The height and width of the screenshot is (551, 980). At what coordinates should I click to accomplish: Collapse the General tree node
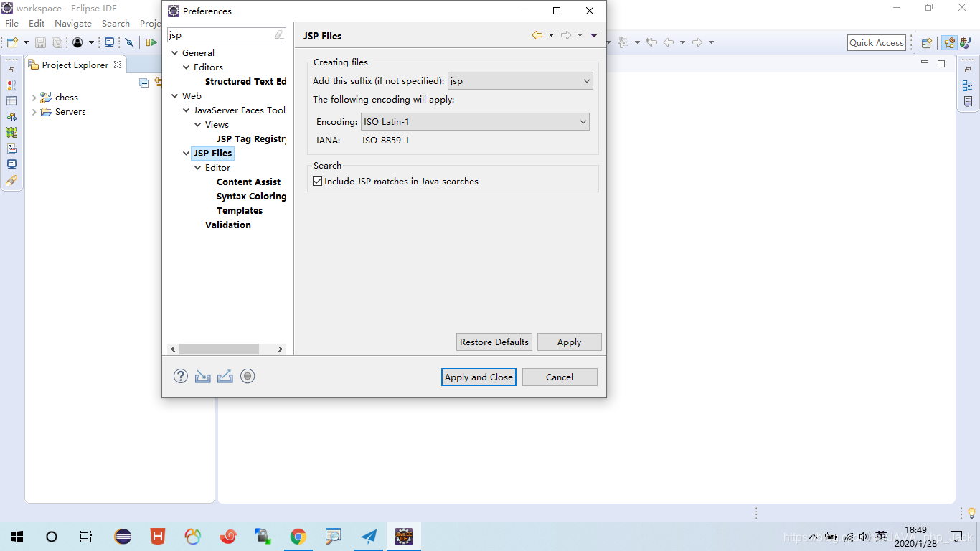(175, 53)
